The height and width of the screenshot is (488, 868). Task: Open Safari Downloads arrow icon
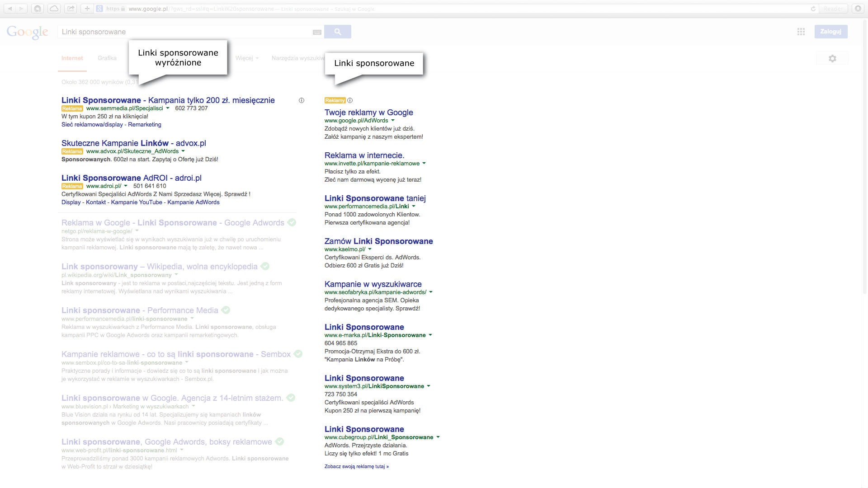tap(858, 9)
